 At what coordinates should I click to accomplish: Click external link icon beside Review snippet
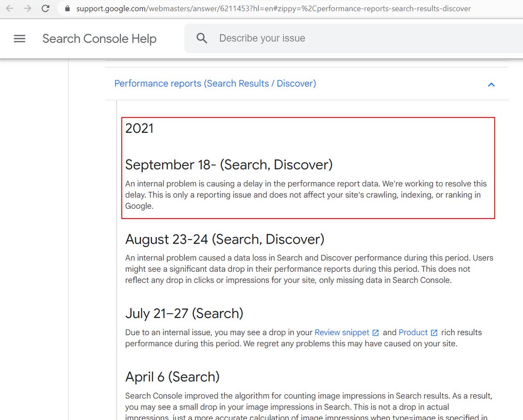tap(375, 333)
